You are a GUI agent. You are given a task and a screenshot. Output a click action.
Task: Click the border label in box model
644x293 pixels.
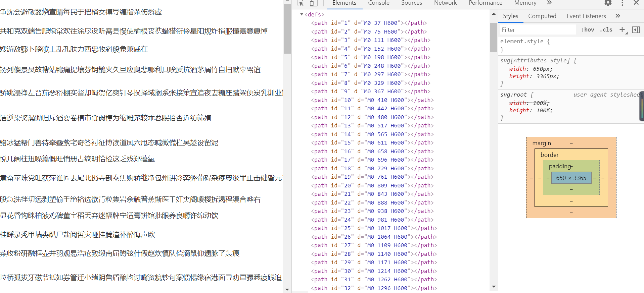coord(549,155)
